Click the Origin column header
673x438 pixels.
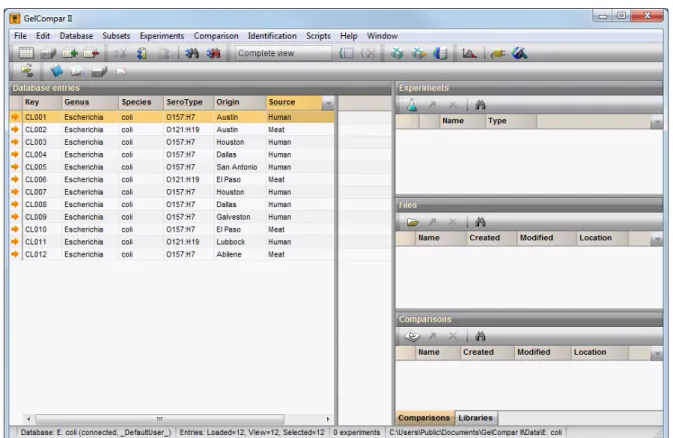239,102
